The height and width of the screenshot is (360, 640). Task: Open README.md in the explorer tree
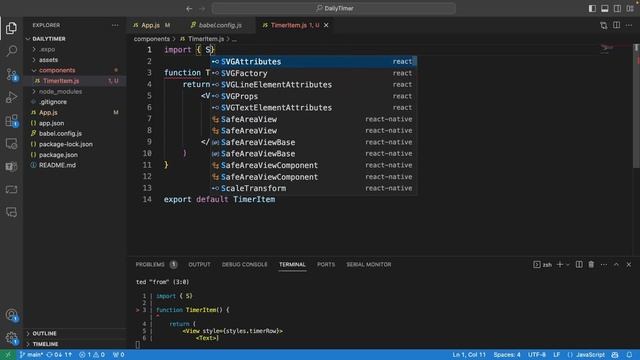pyautogui.click(x=57, y=165)
